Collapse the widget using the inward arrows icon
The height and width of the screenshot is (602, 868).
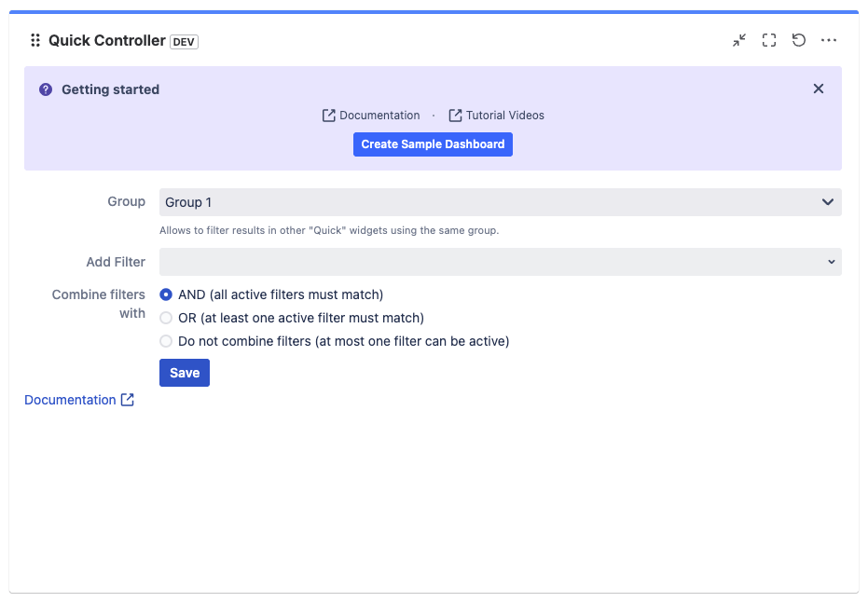[739, 40]
